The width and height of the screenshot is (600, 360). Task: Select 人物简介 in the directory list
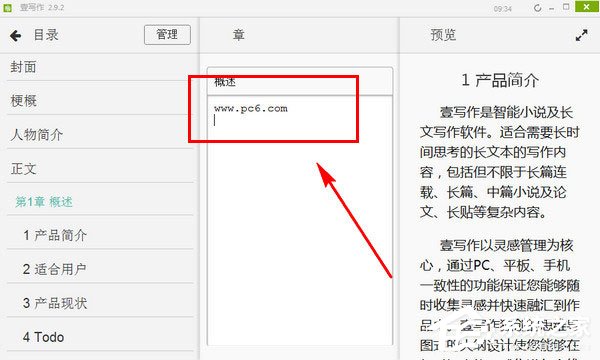point(100,135)
